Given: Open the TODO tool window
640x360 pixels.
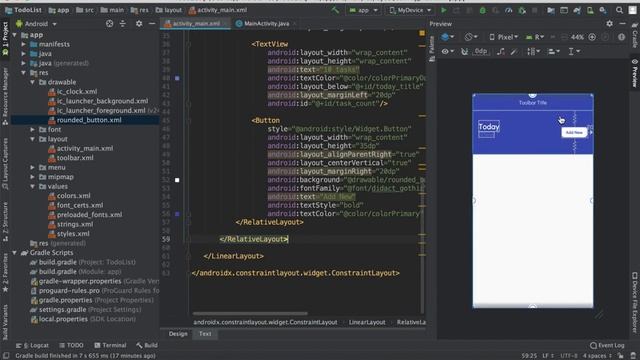Looking at the screenshot, I should pos(71,345).
